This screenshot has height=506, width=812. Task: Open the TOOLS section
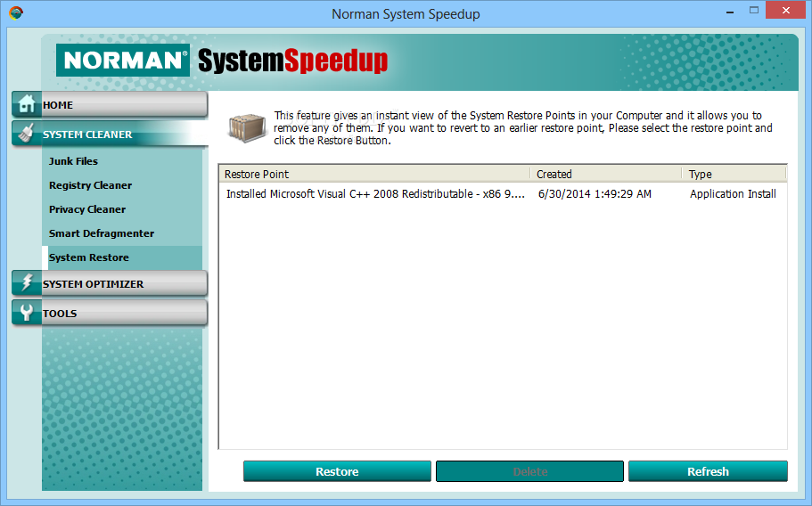click(110, 313)
